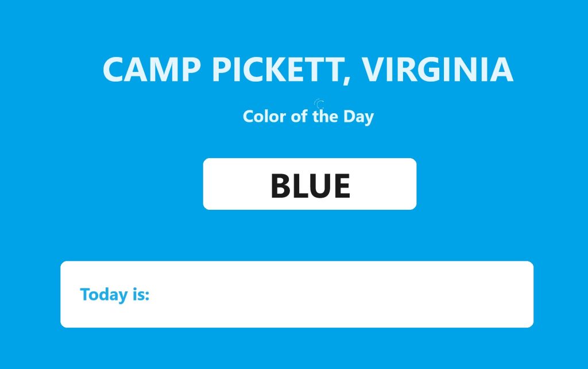This screenshot has width=588, height=369.
Task: Click the word Color in the subtitle
Action: tap(263, 117)
